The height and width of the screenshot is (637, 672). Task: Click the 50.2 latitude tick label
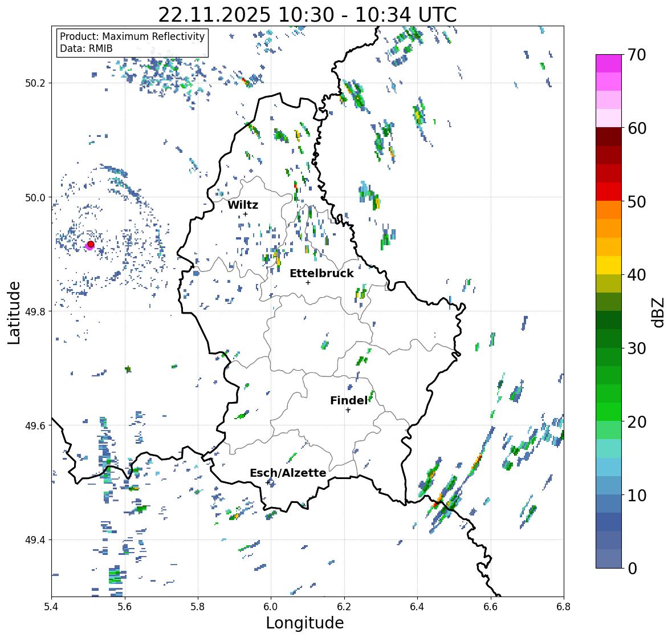pos(35,83)
